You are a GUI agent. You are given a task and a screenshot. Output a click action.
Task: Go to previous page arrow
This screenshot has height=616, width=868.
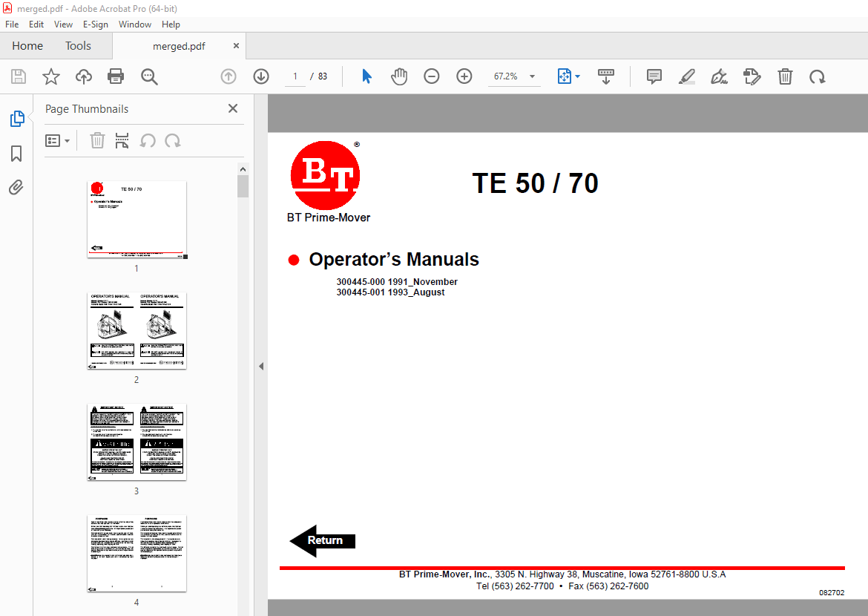point(228,76)
